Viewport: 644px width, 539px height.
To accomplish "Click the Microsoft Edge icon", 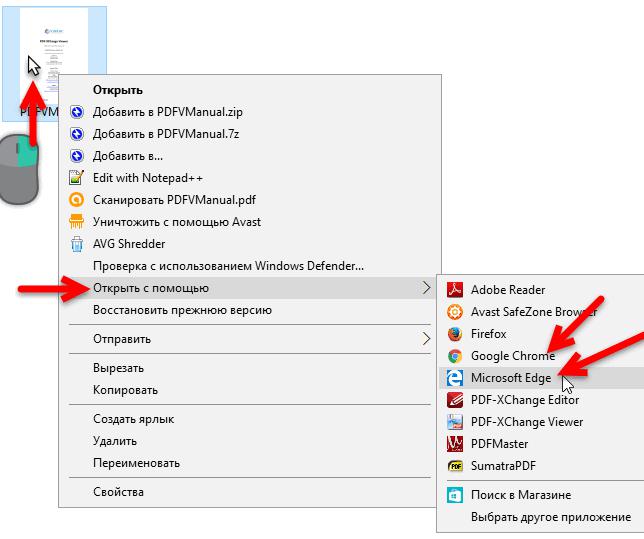I will (x=455, y=378).
